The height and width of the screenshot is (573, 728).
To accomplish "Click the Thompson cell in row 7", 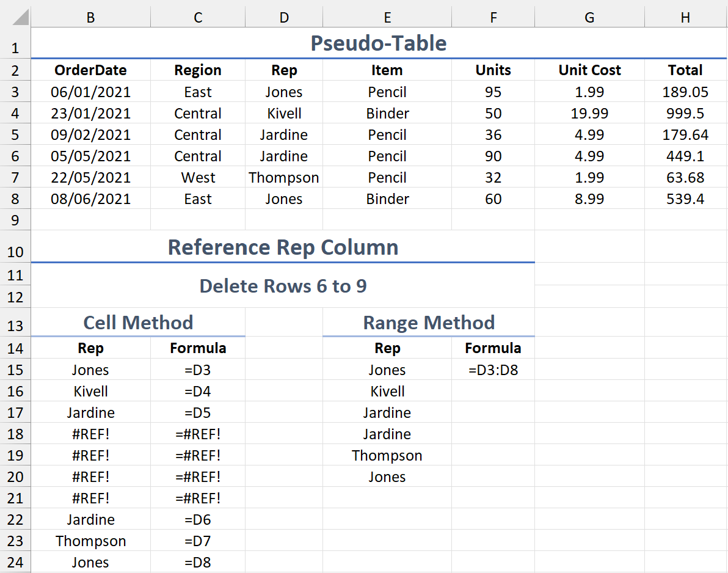I will (284, 178).
